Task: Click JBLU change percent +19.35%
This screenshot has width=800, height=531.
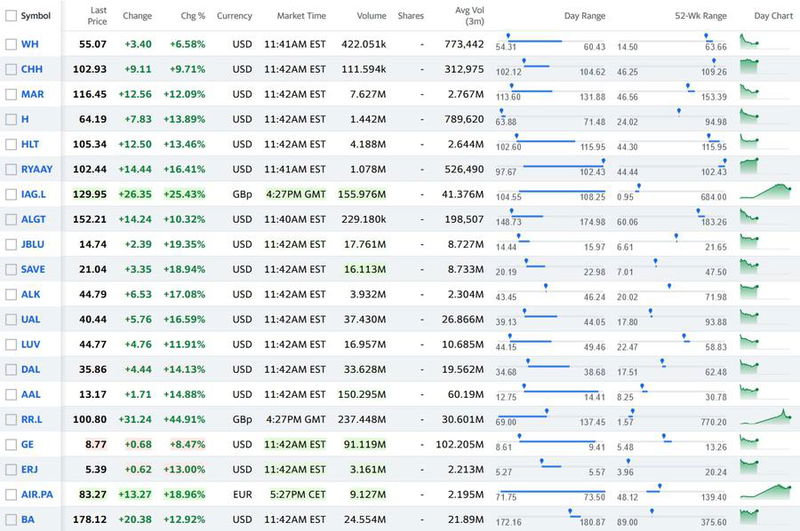Action: point(184,244)
